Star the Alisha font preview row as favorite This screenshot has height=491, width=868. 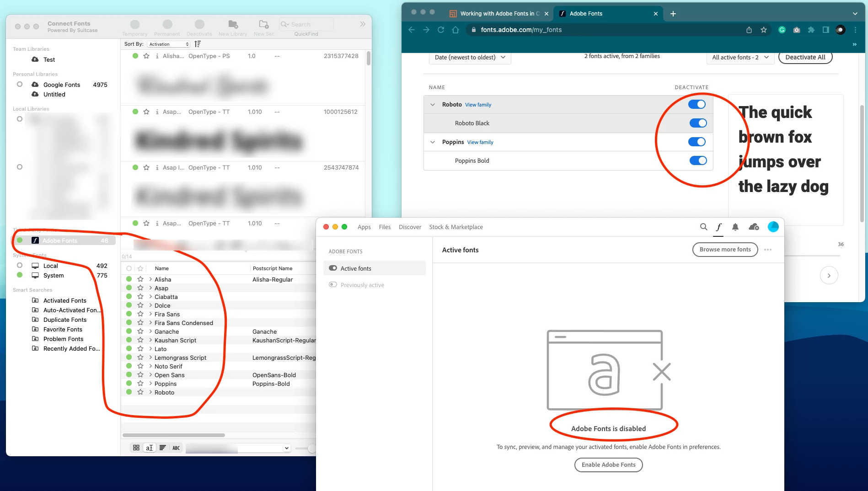(x=146, y=56)
